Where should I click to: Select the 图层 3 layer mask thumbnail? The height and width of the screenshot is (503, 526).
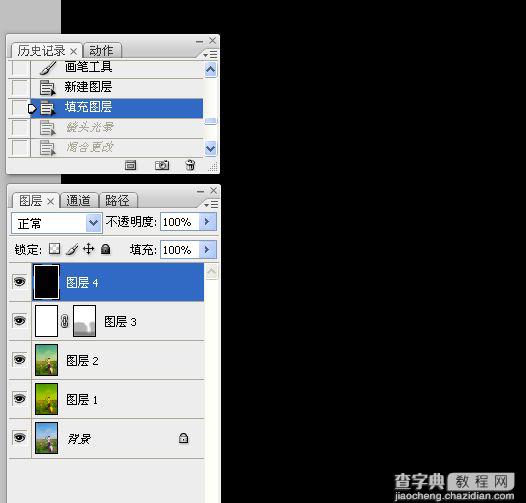(x=85, y=321)
